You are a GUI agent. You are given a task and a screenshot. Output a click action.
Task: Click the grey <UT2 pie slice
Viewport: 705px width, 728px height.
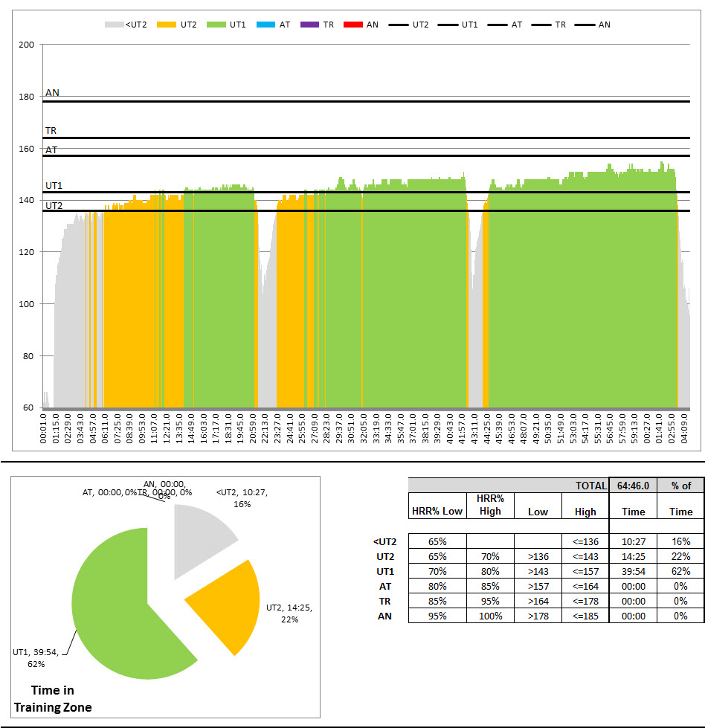pos(199,532)
